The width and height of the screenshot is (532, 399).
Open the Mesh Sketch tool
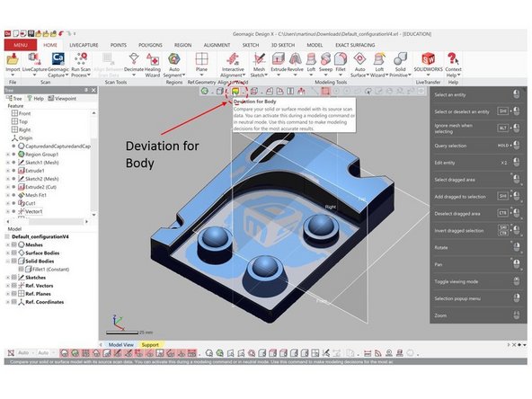[x=259, y=65]
